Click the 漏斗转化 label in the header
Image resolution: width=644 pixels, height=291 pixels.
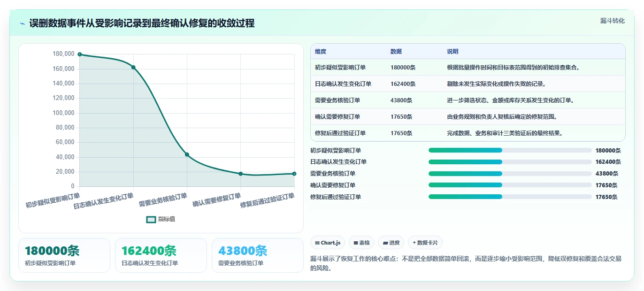(613, 21)
